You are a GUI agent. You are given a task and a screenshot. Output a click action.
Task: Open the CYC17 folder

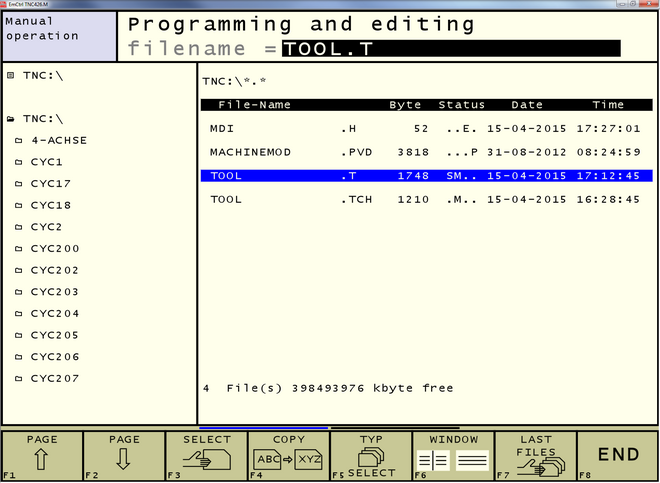click(x=50, y=183)
